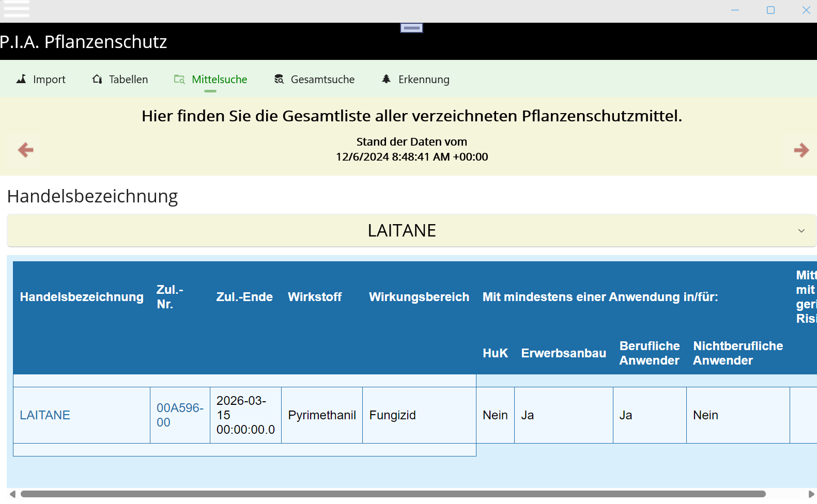Click the scrollbar right arrow
817x504 pixels.
[x=811, y=494]
